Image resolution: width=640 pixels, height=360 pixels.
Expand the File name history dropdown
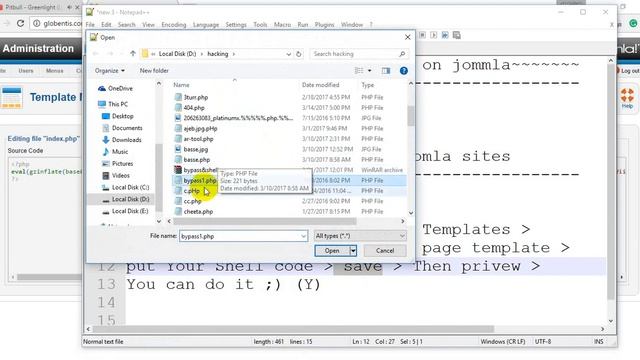pos(303,236)
